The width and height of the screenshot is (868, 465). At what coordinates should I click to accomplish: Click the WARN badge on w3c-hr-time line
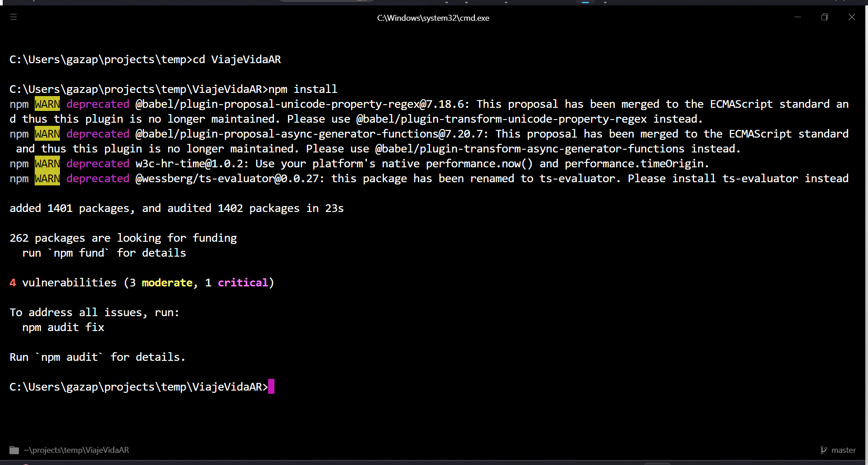[x=47, y=164]
